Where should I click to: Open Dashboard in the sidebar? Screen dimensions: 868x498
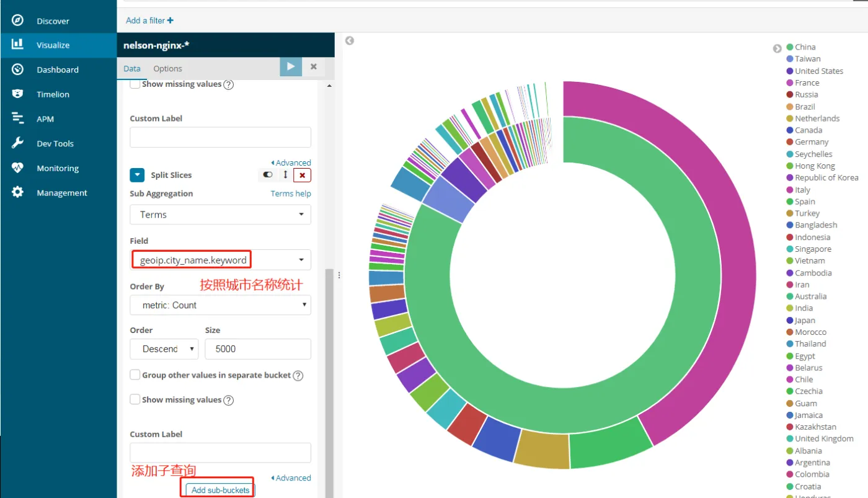58,70
